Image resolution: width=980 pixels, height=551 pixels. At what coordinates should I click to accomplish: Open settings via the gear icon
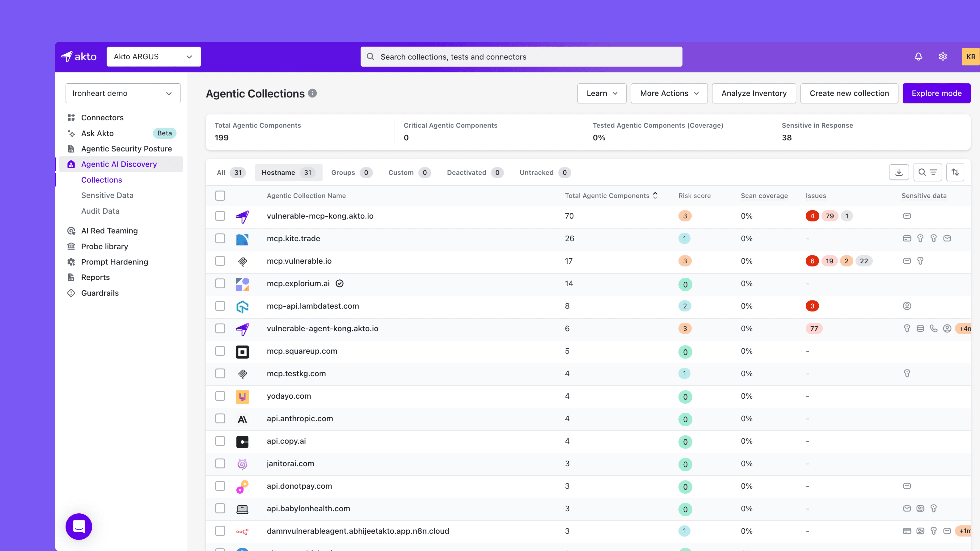(x=943, y=57)
